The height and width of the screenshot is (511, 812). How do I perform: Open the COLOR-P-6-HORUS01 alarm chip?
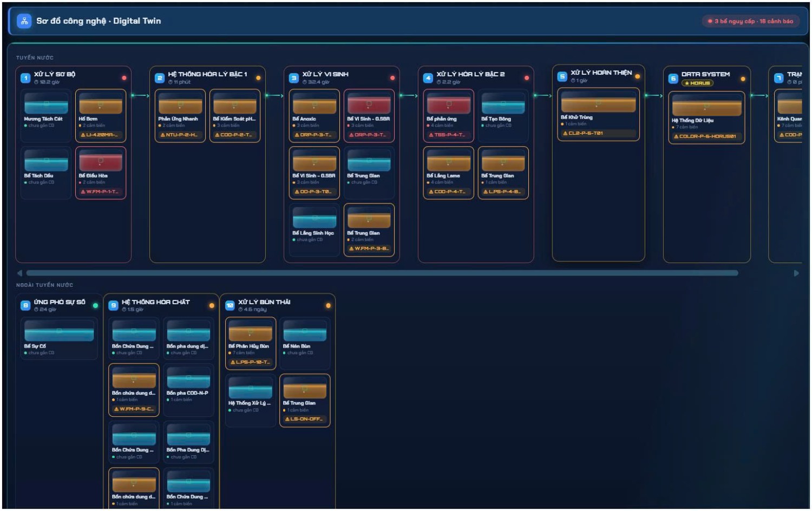click(x=706, y=136)
